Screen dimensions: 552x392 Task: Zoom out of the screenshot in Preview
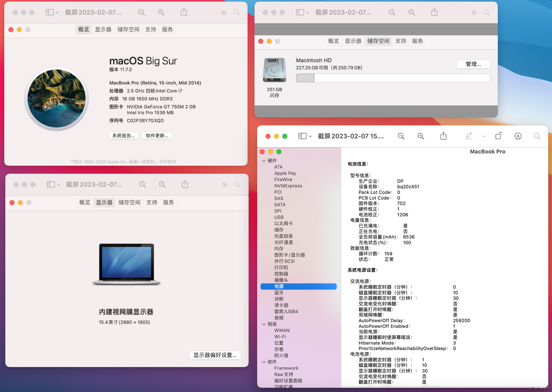point(401,136)
